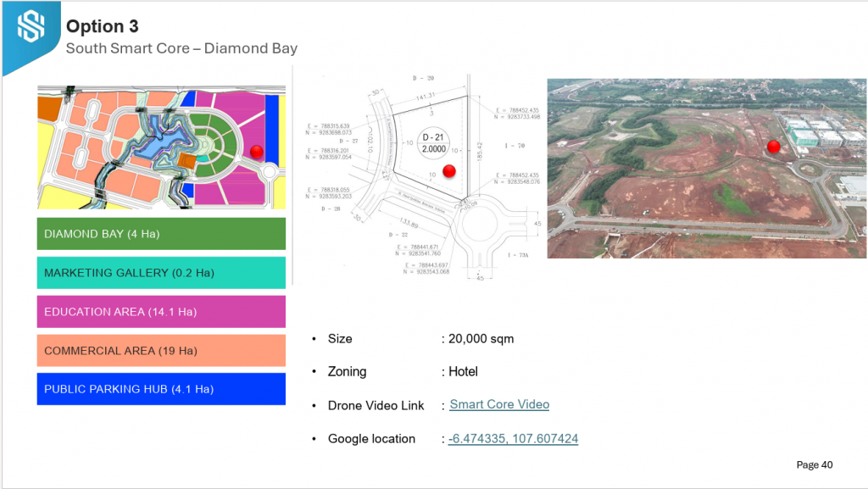Click the "Option 3" slide title
Screen dimensions: 868x489
(103, 26)
